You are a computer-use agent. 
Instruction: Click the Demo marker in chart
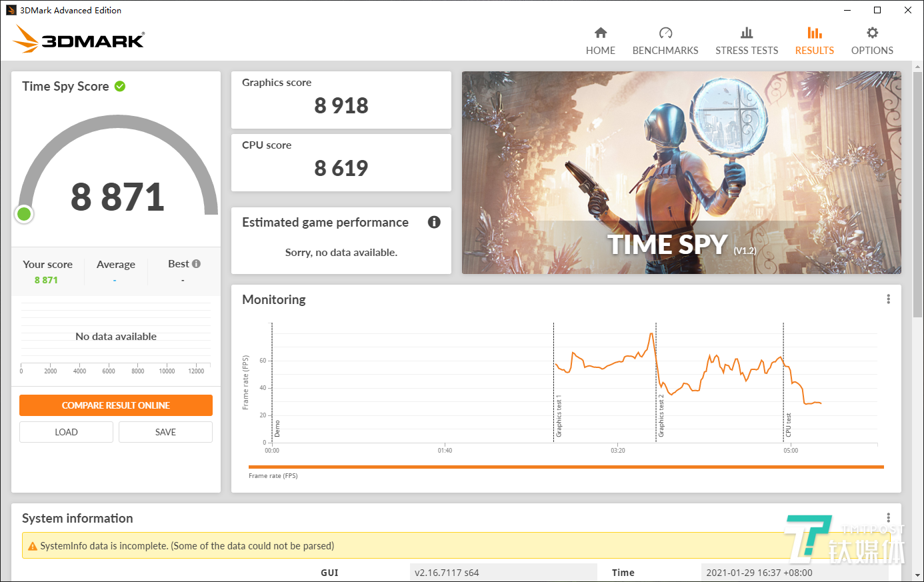point(277,429)
